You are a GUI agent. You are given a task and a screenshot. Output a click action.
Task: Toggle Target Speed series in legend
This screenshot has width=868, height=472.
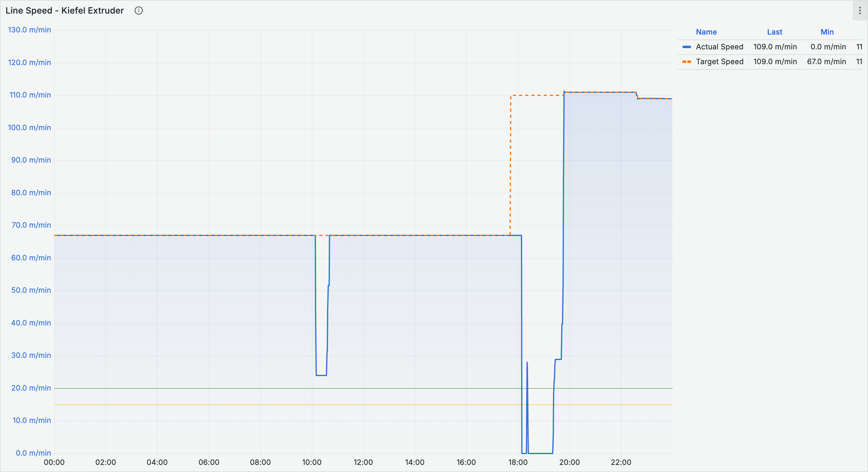pyautogui.click(x=719, y=62)
